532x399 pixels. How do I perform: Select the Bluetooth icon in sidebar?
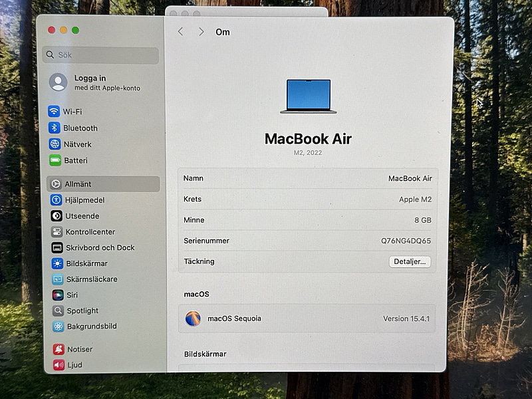click(x=55, y=128)
